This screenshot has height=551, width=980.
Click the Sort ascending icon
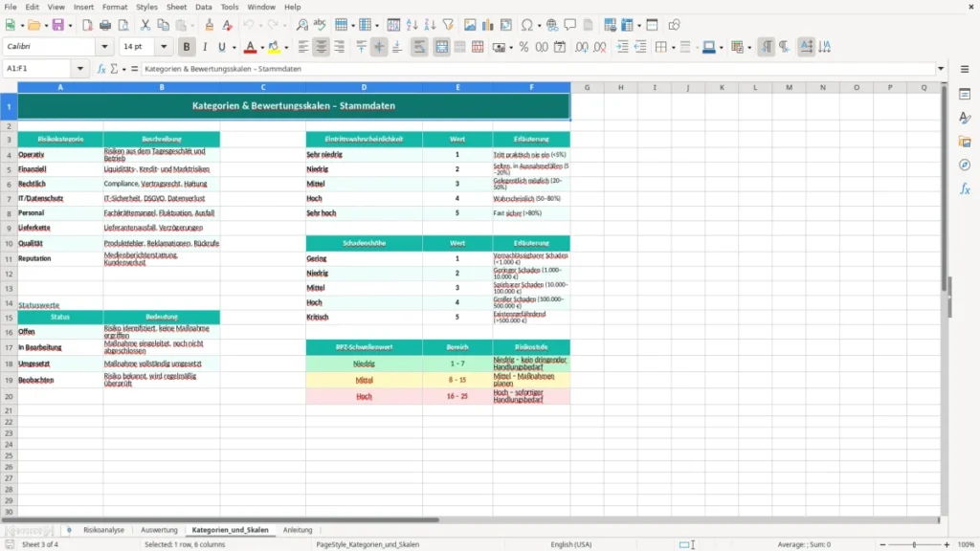point(412,25)
